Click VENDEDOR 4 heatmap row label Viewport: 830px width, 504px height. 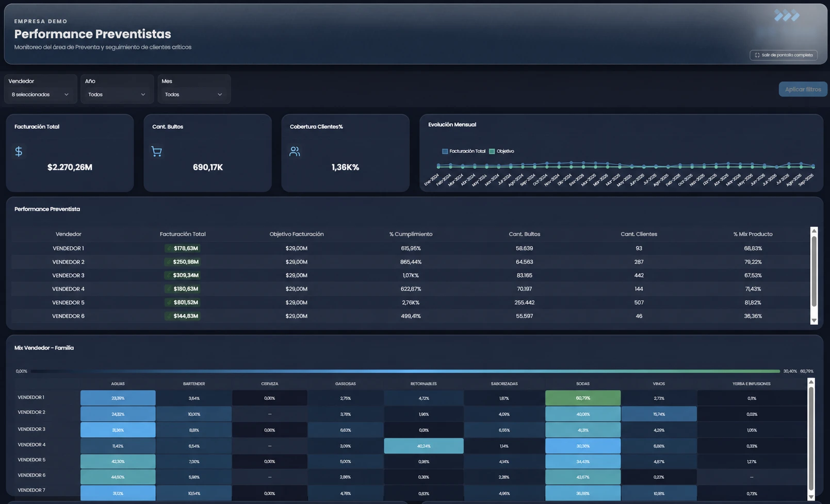click(31, 444)
